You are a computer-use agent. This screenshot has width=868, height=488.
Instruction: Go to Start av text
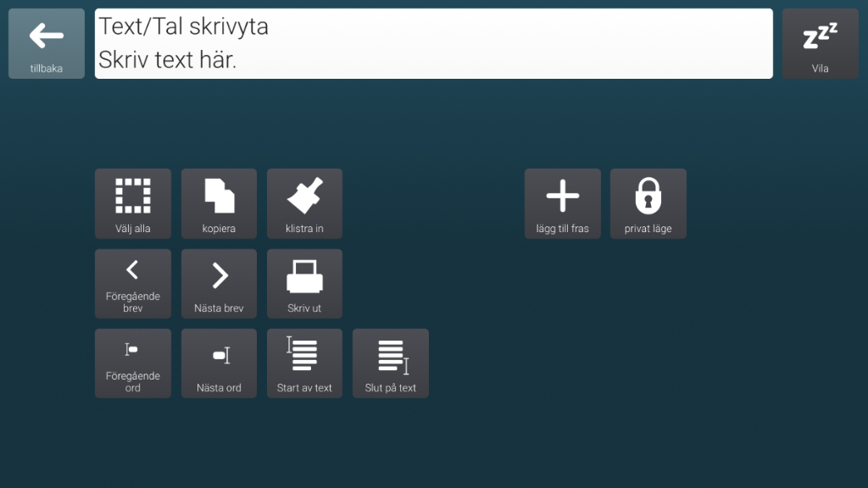tap(304, 363)
